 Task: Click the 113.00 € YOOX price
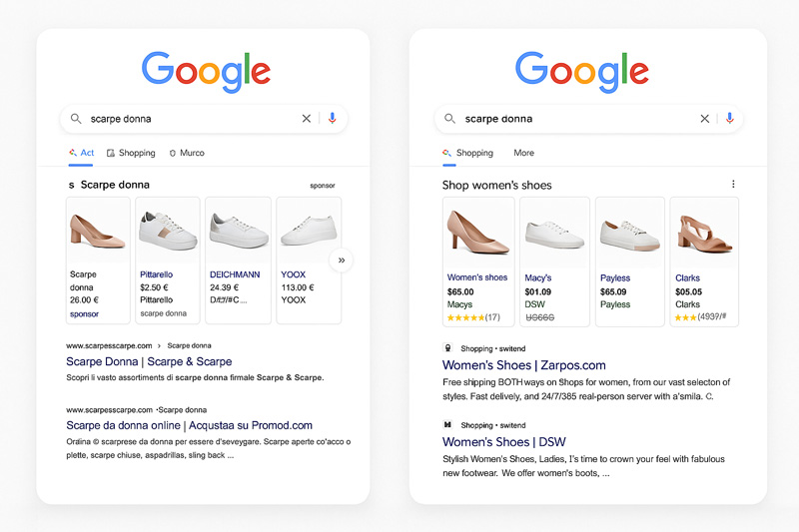(298, 287)
